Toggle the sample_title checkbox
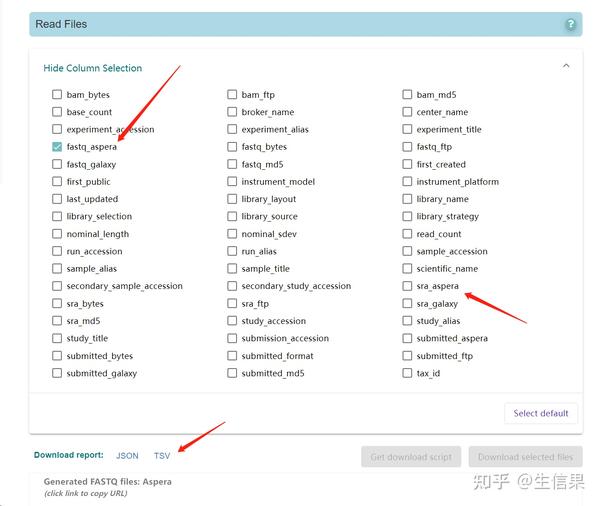The height and width of the screenshot is (506, 600). click(232, 269)
